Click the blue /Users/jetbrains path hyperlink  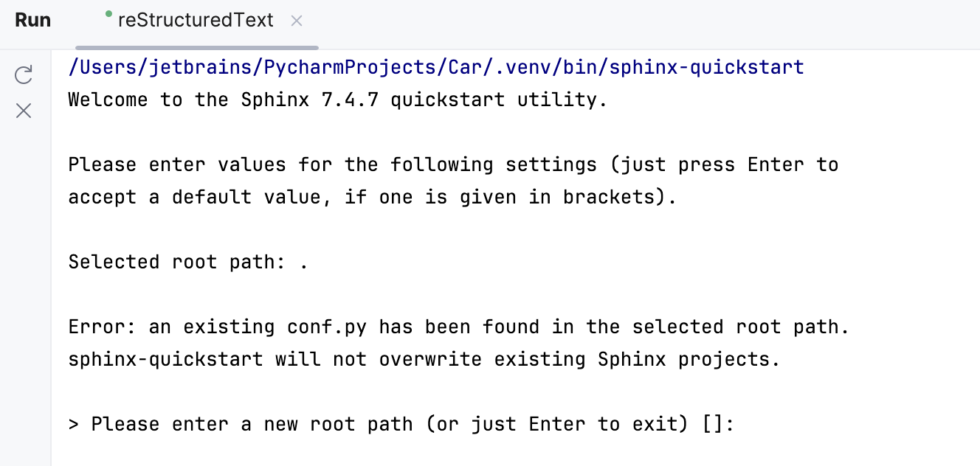pos(435,66)
